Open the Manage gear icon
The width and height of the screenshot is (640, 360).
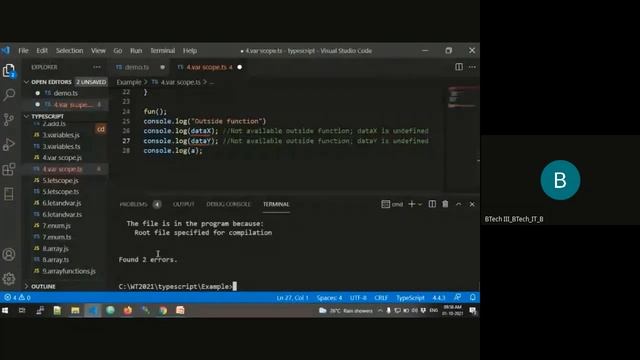click(x=9, y=279)
